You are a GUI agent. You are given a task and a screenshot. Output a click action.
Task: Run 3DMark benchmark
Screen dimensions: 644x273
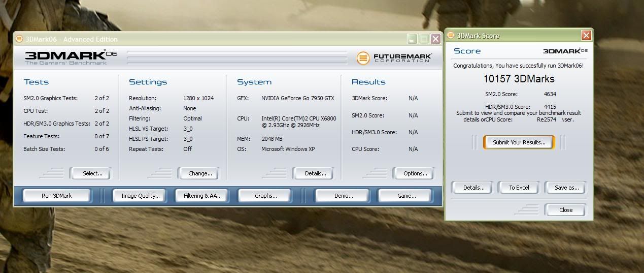56,196
